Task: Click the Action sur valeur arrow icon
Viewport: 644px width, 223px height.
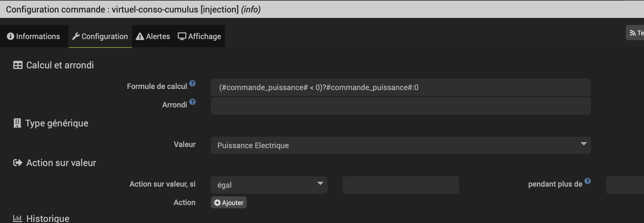Action: 18,163
